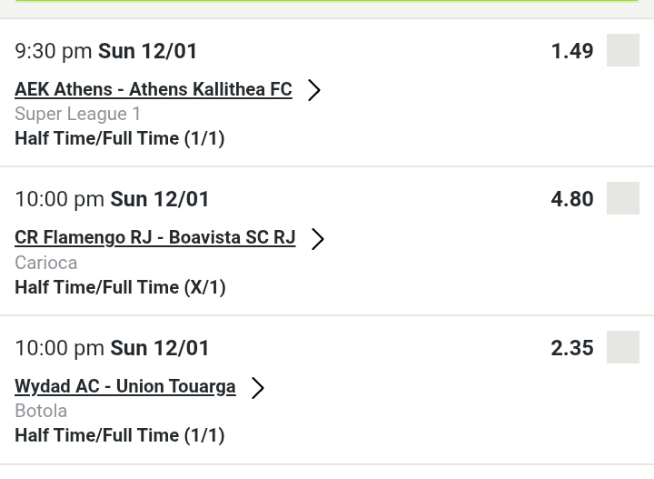Image resolution: width=654 pixels, height=479 pixels.
Task: Click the 1.49 odds value
Action: [x=572, y=50]
